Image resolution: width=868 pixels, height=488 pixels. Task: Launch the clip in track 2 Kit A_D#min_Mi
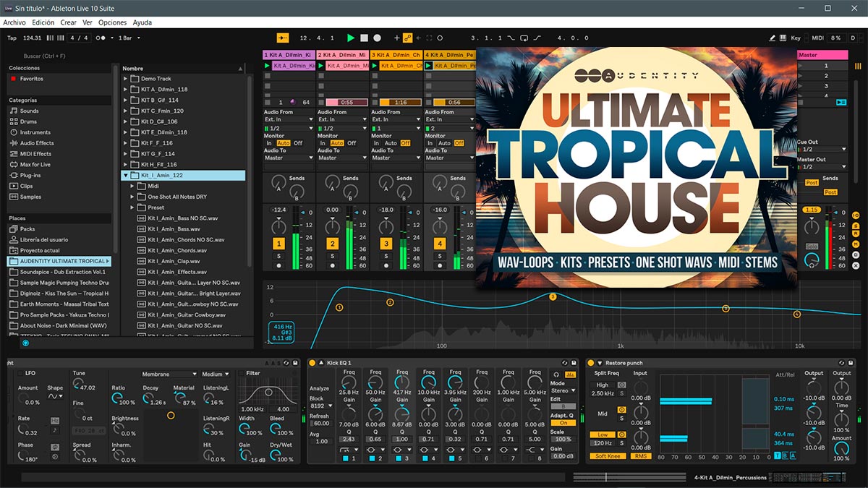321,66
